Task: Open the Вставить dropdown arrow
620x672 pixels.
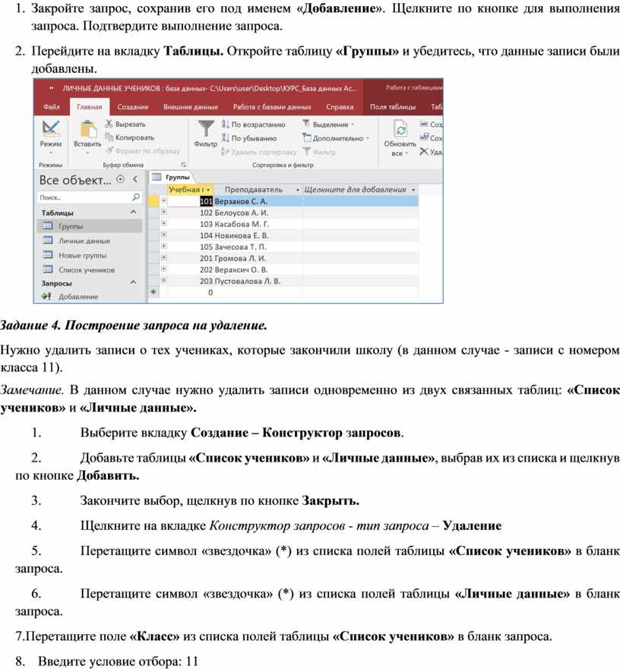Action: point(87,153)
